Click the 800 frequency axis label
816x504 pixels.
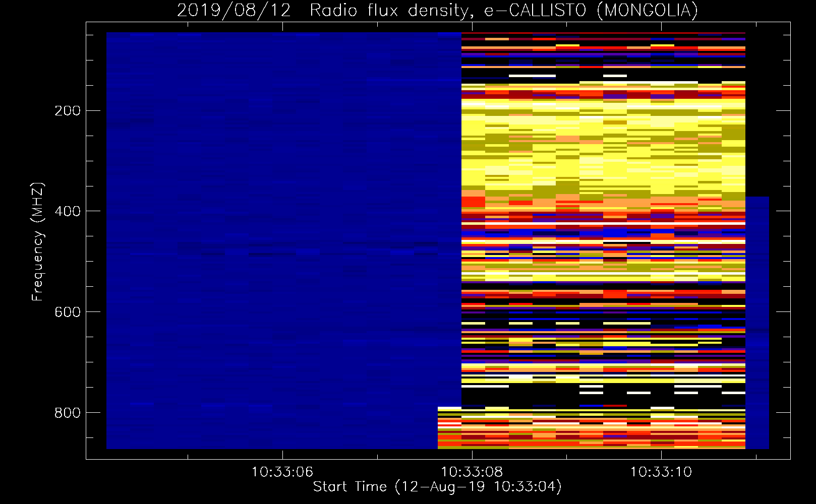[68, 413]
